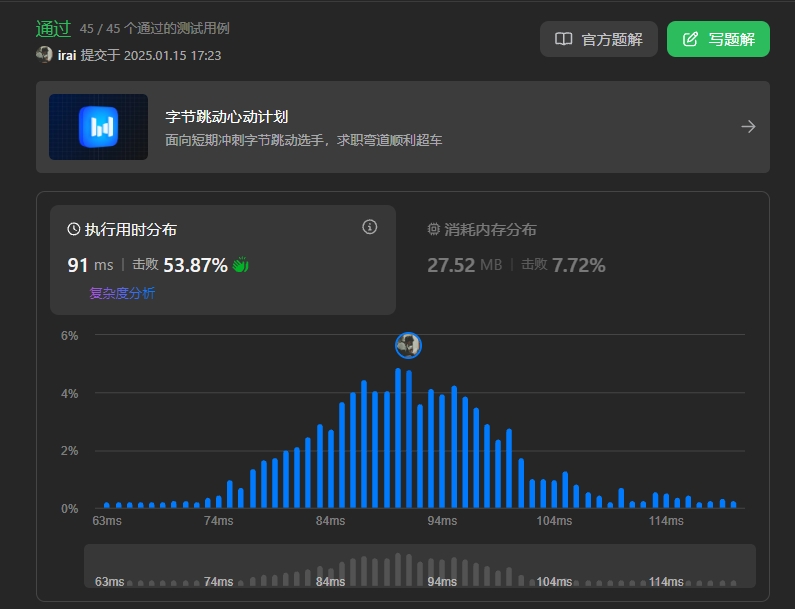795x609 pixels.
Task: Click the 0% y-axis label
Action: tap(69, 509)
